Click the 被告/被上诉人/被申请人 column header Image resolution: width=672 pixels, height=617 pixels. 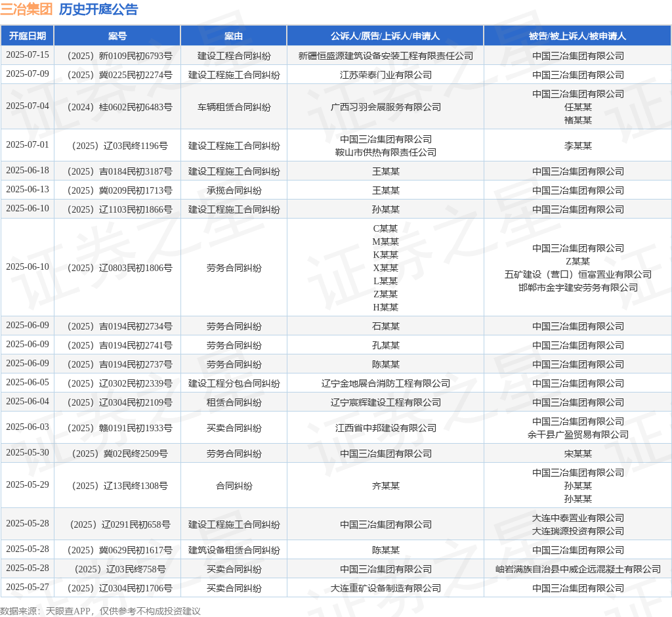point(577,36)
